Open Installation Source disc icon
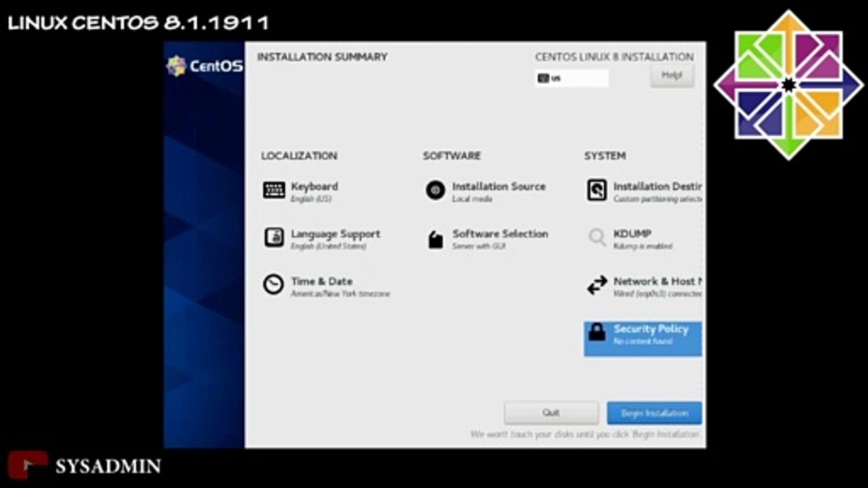Image resolution: width=868 pixels, height=488 pixels. 435,190
